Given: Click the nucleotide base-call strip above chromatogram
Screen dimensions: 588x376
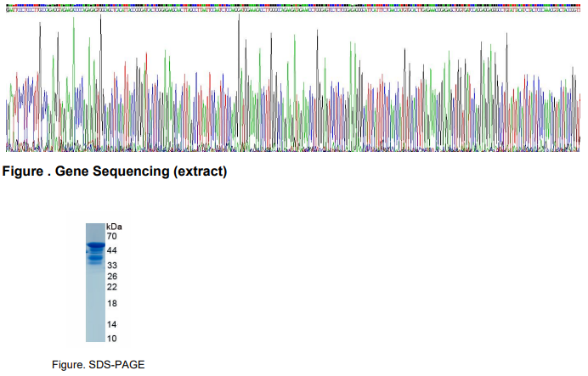Looking at the screenshot, I should tap(293, 6).
